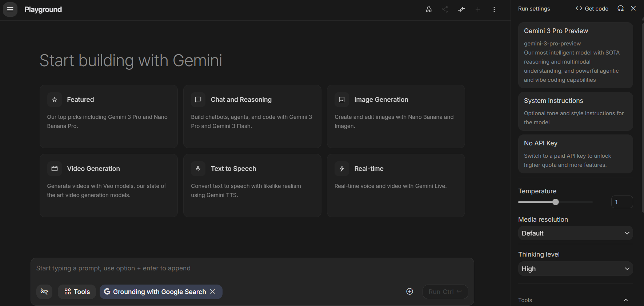This screenshot has height=306, width=644.
Task: Reset run settings to default
Action: tap(620, 9)
